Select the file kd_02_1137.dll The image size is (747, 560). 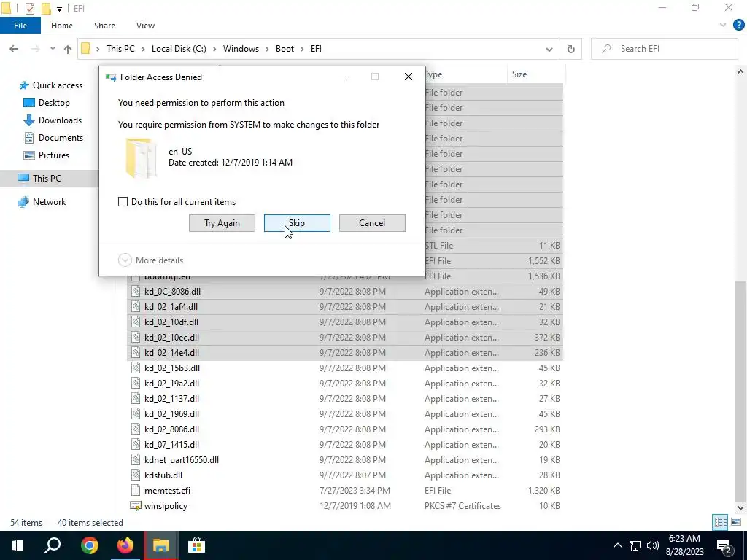click(x=172, y=399)
